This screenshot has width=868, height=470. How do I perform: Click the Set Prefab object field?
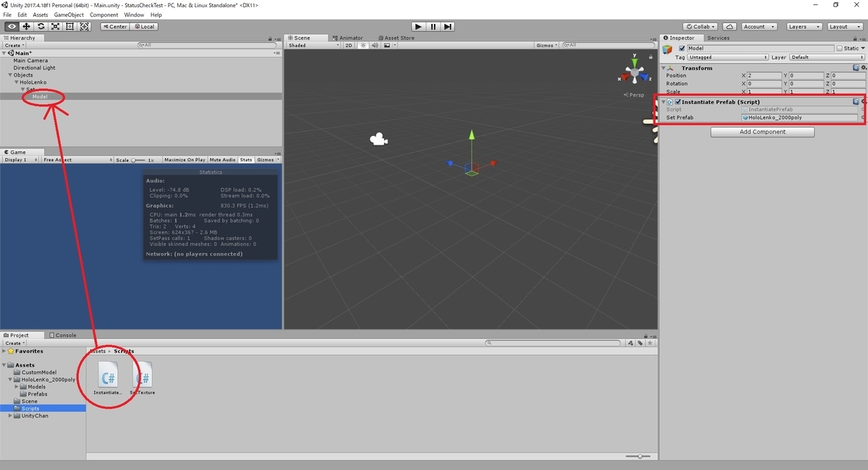coord(799,117)
